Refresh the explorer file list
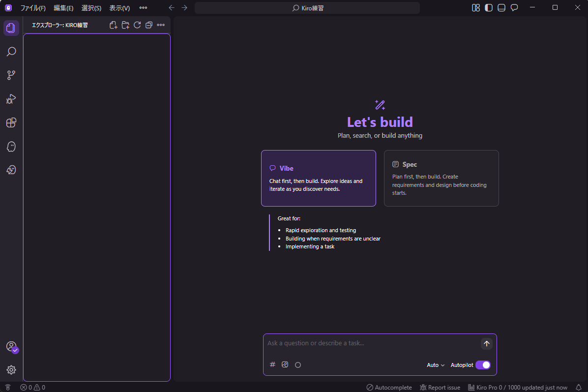Screen dimensions: 588x392 (137, 25)
